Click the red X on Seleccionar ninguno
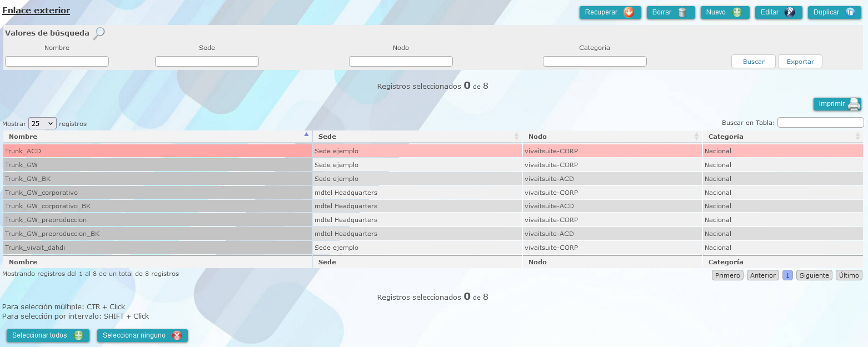 click(x=177, y=335)
